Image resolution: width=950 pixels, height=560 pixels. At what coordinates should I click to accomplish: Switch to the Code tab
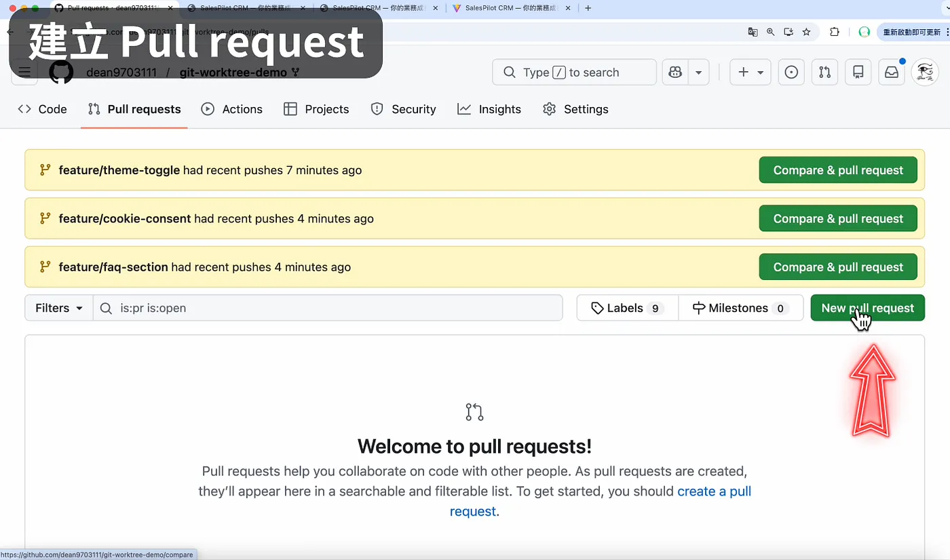point(42,109)
